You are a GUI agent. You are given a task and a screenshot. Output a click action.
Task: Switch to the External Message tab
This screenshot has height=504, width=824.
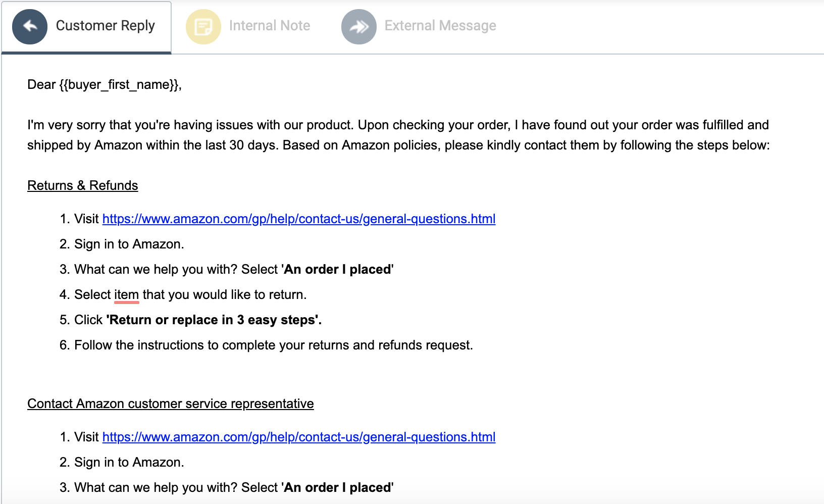(x=440, y=25)
